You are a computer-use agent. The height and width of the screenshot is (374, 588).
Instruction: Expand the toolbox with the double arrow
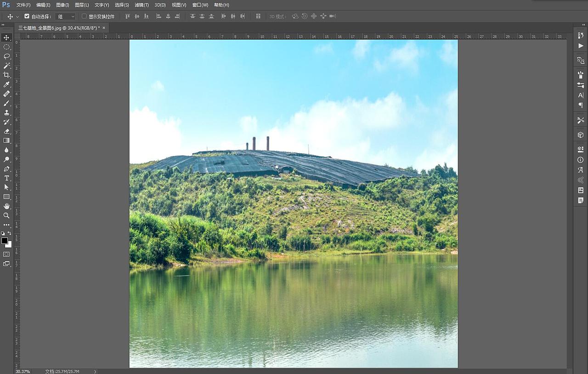click(4, 25)
